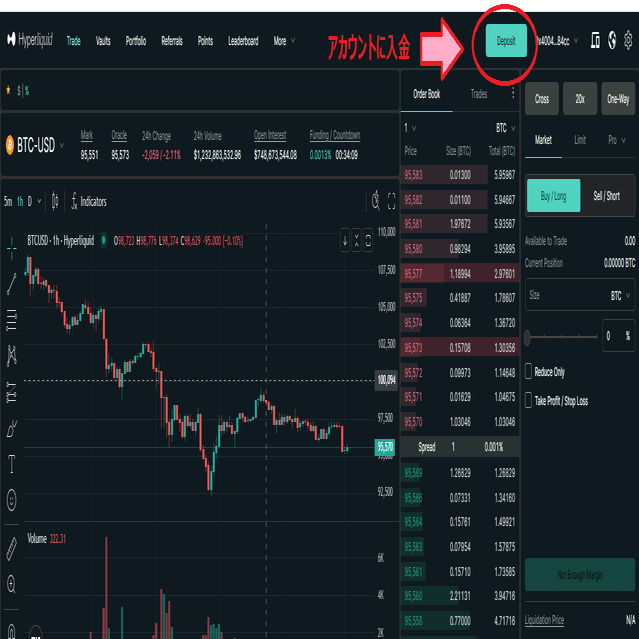Viewport: 639px width, 639px height.
Task: Select the Buy / Long side
Action: [553, 196]
